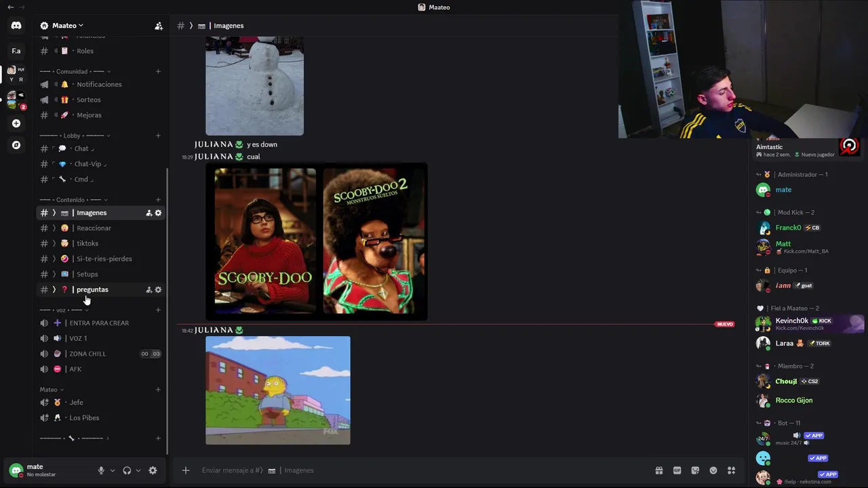Open the emoji picker icon
This screenshot has height=488, width=868.
tap(713, 470)
